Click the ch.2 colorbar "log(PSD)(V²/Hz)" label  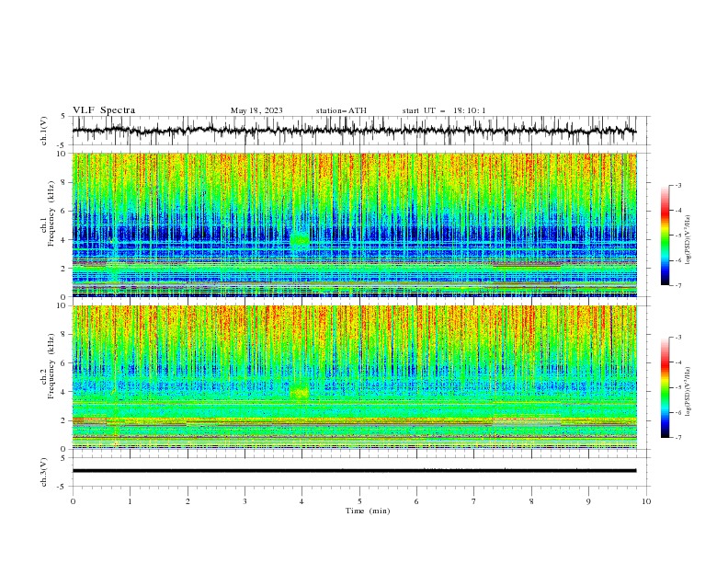click(x=688, y=392)
